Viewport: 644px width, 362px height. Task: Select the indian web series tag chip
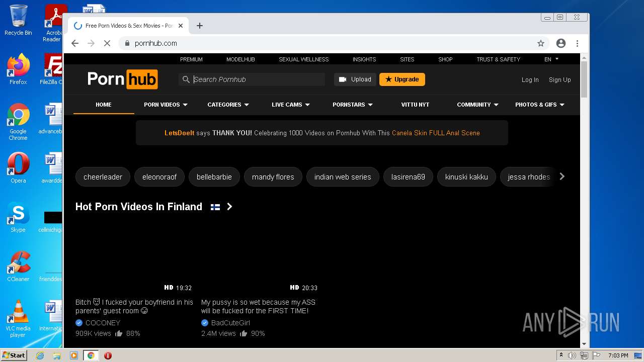pos(343,177)
